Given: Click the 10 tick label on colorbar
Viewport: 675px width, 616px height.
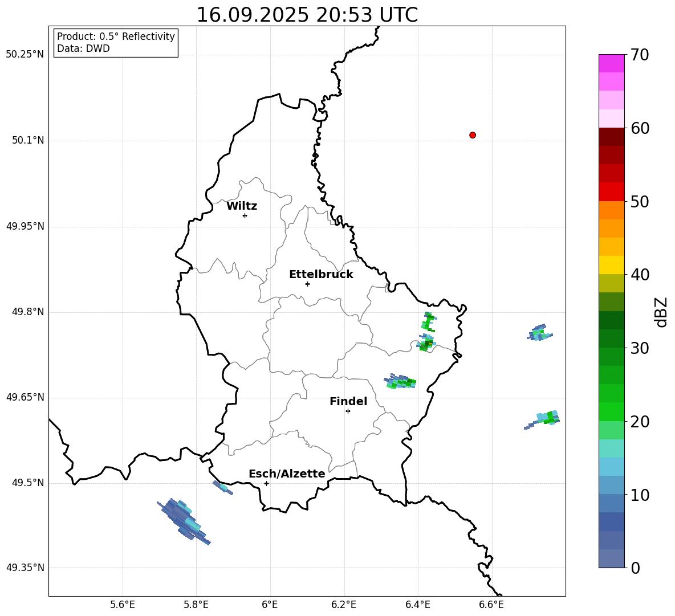Looking at the screenshot, I should [640, 495].
